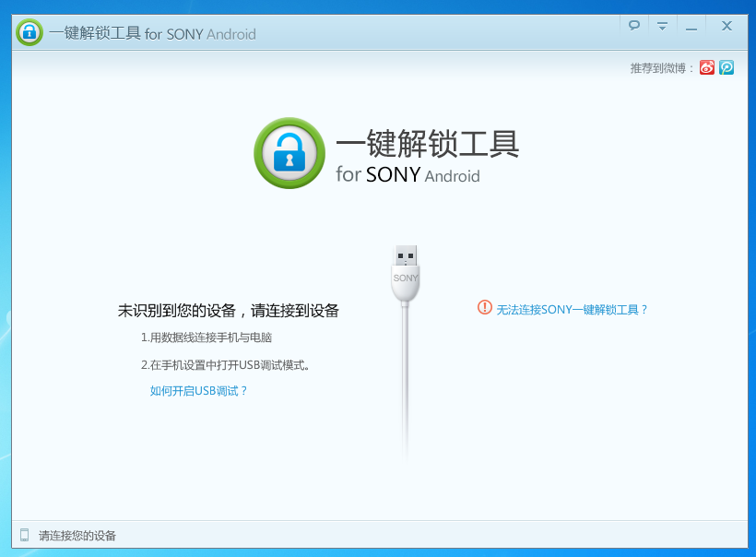Click status text 请连接您的设备
Screen dimensions: 756x557
point(77,536)
